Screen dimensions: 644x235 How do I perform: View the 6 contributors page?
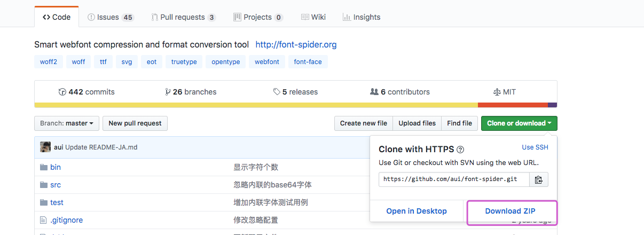click(400, 92)
